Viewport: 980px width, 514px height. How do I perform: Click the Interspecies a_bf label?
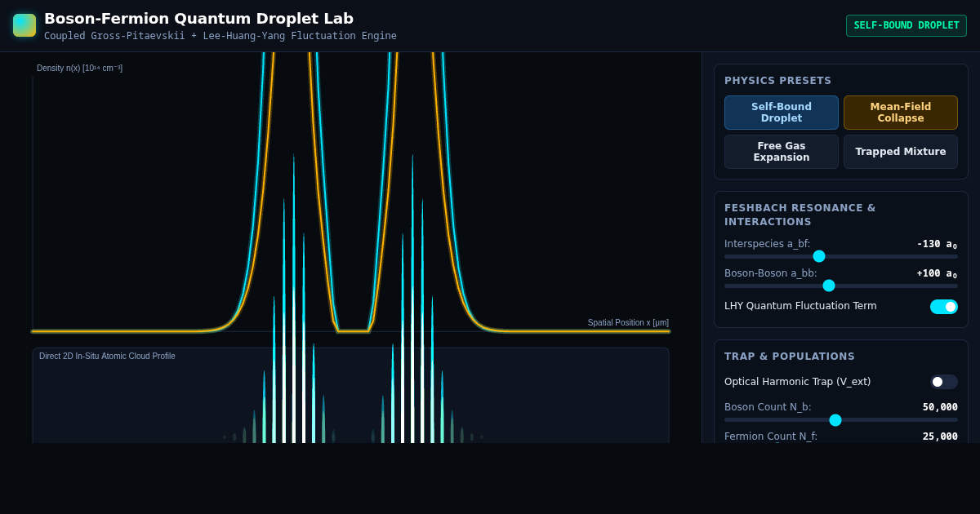point(768,244)
